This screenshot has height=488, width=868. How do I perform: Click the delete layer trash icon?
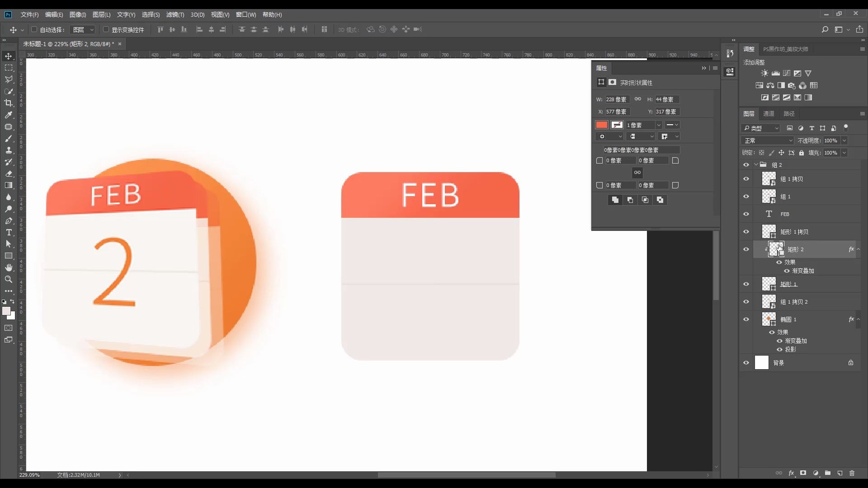(x=852, y=473)
